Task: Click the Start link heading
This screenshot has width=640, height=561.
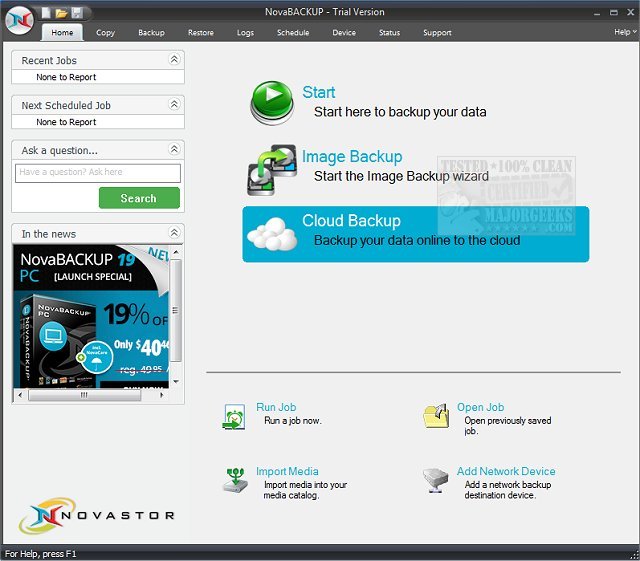Action: (319, 92)
